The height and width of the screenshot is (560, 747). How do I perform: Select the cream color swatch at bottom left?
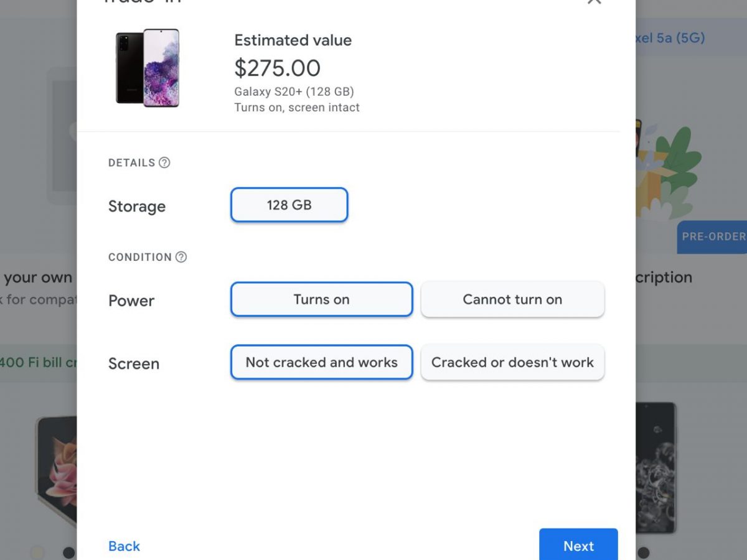pos(38,552)
